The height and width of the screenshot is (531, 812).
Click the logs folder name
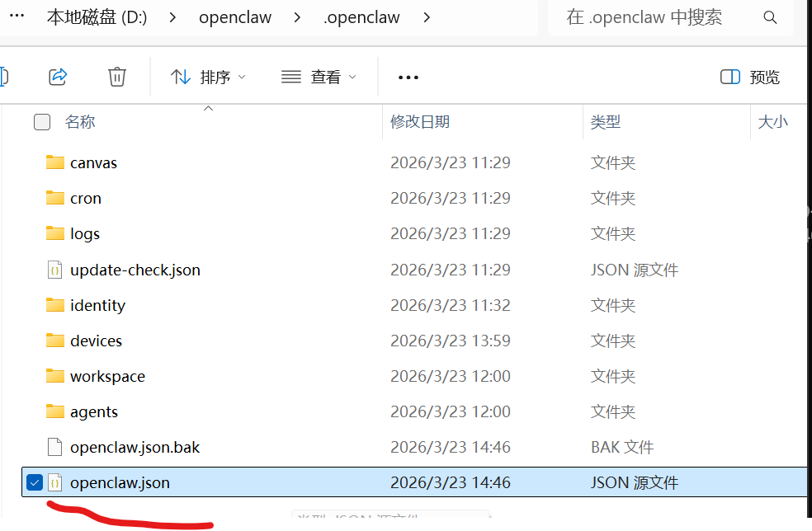tap(85, 234)
